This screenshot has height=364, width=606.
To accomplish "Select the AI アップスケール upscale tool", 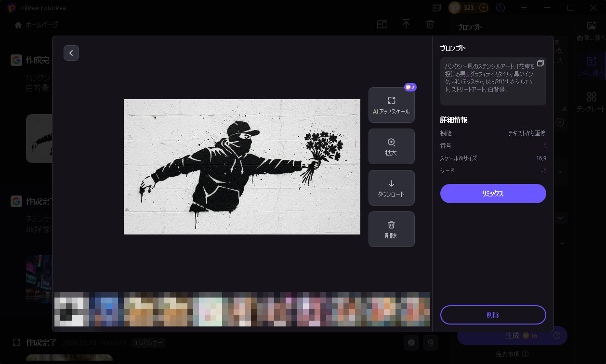I will (x=391, y=104).
